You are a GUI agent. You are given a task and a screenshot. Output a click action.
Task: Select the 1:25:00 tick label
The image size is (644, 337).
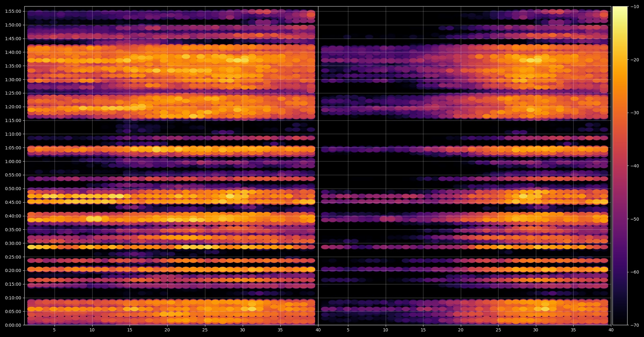[13, 93]
